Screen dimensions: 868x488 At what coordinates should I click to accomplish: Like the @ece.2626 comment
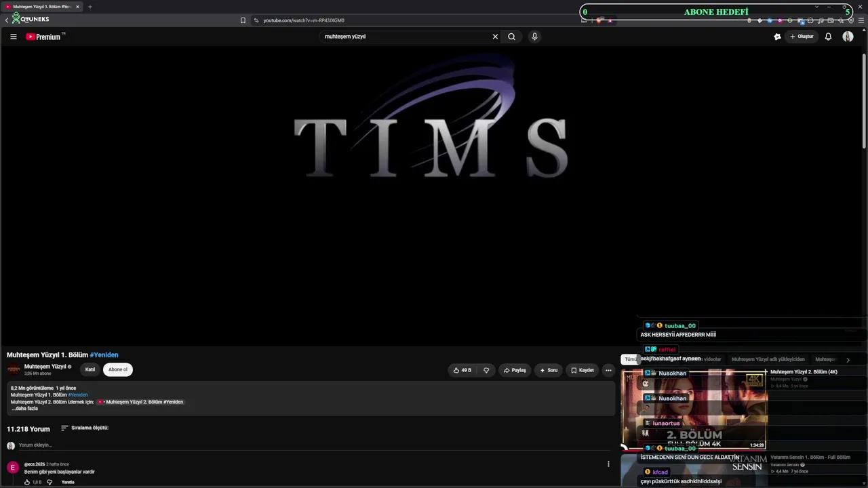click(27, 483)
